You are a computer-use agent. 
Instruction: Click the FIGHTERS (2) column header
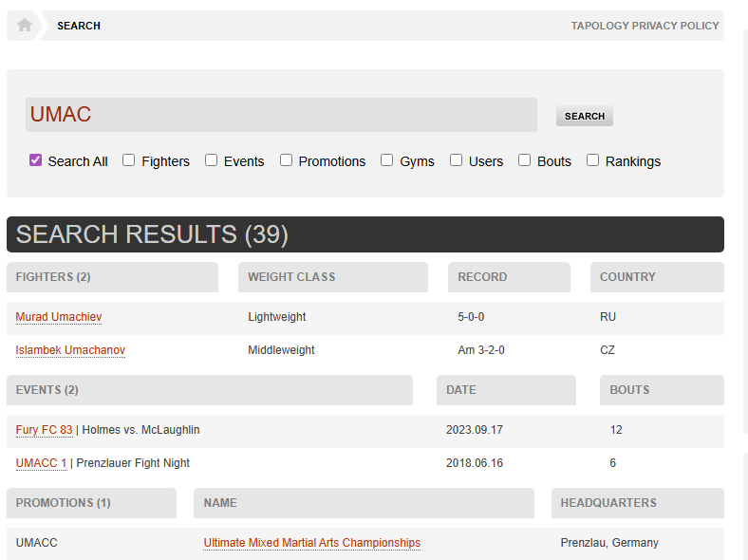pyautogui.click(x=113, y=277)
